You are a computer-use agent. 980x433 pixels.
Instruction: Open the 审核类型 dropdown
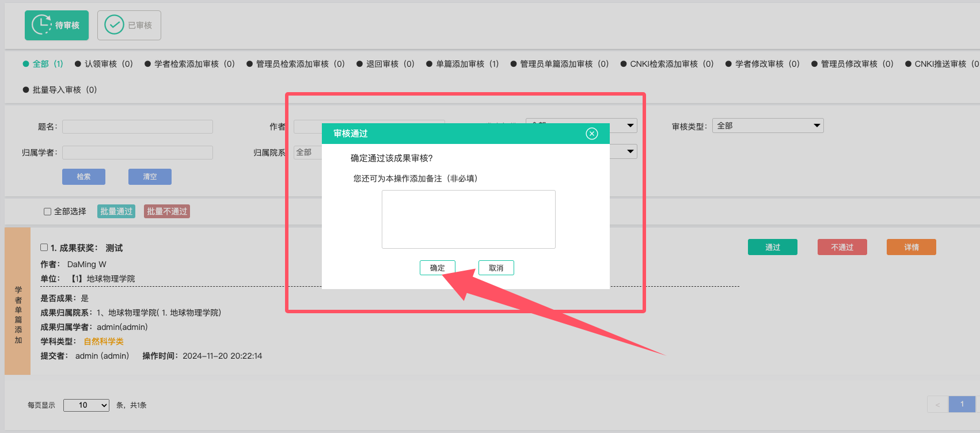pos(768,126)
